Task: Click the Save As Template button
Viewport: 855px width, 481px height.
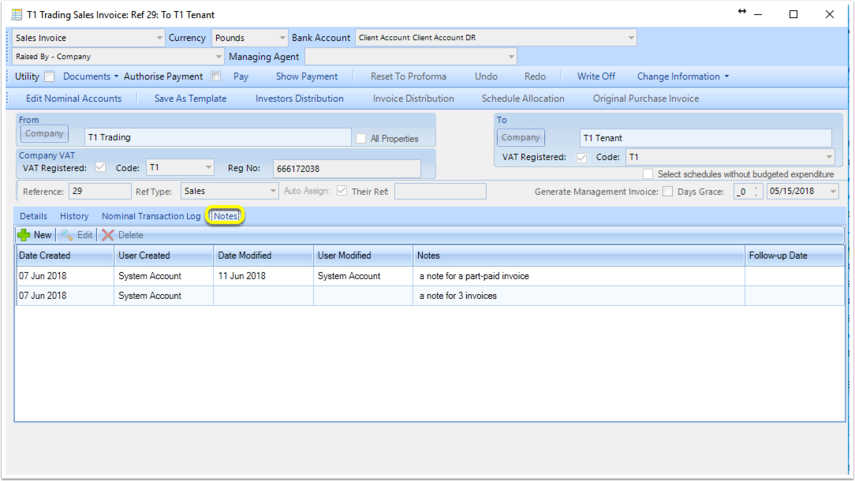Action: click(x=190, y=99)
